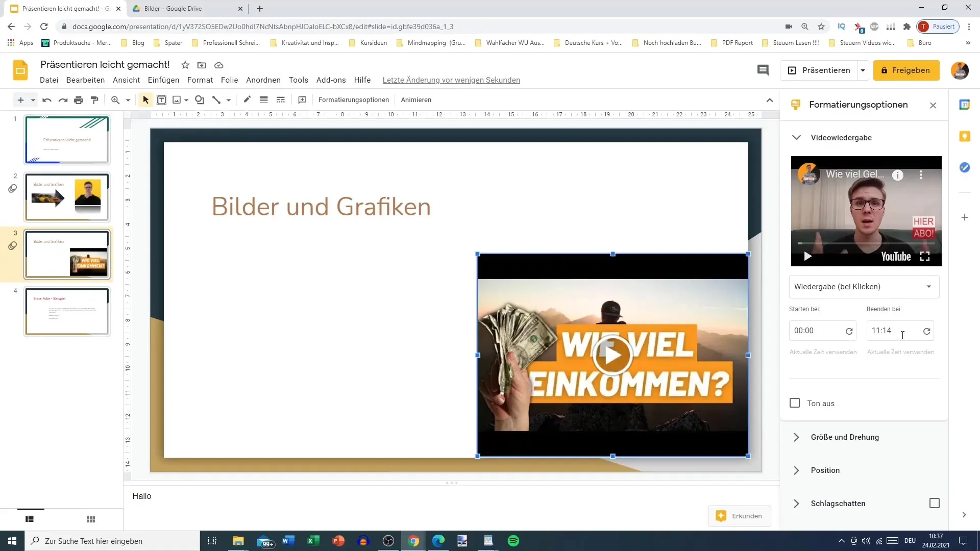Click the Freigeben share button

[906, 70]
